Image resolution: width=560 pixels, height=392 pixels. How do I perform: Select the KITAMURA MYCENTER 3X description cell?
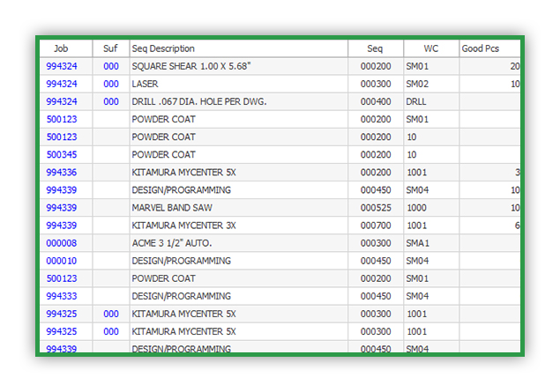pyautogui.click(x=239, y=226)
